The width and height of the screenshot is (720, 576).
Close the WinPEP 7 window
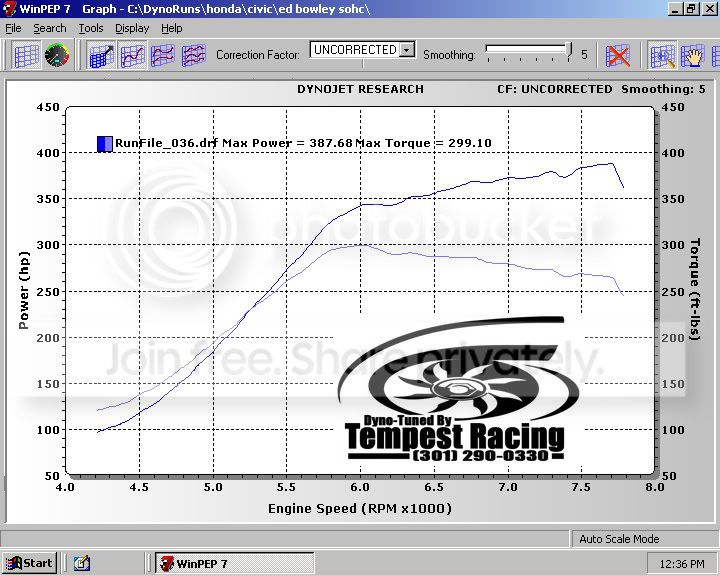[x=709, y=9]
